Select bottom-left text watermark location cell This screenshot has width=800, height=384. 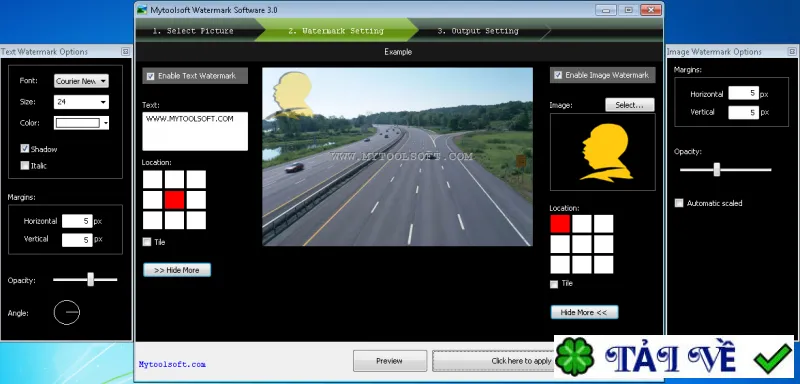153,220
